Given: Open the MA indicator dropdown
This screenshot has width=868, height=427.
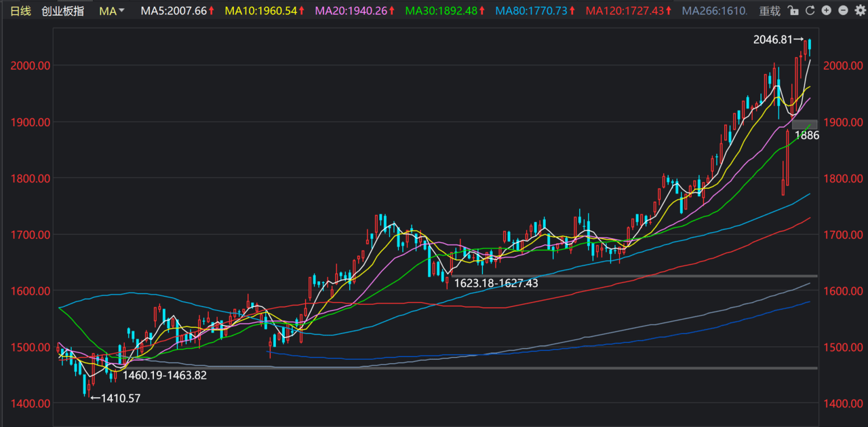Looking at the screenshot, I should click(x=112, y=11).
